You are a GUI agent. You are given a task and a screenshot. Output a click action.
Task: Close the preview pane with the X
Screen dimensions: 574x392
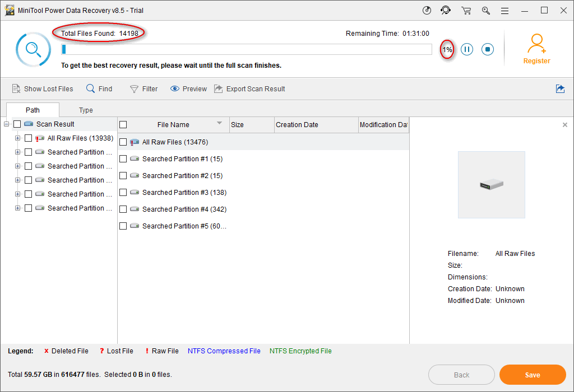[565, 125]
